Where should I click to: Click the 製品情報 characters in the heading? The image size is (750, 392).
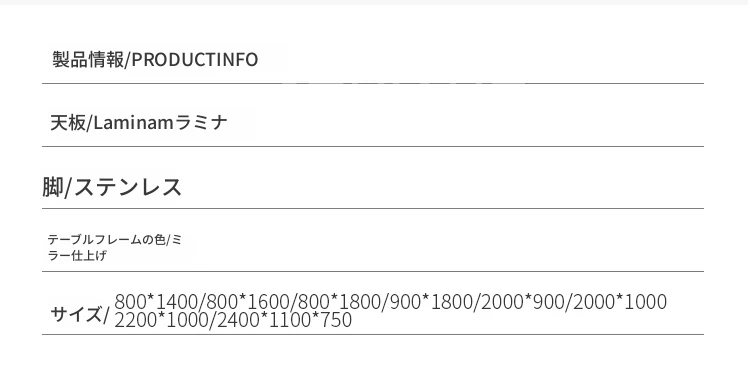click(x=88, y=60)
